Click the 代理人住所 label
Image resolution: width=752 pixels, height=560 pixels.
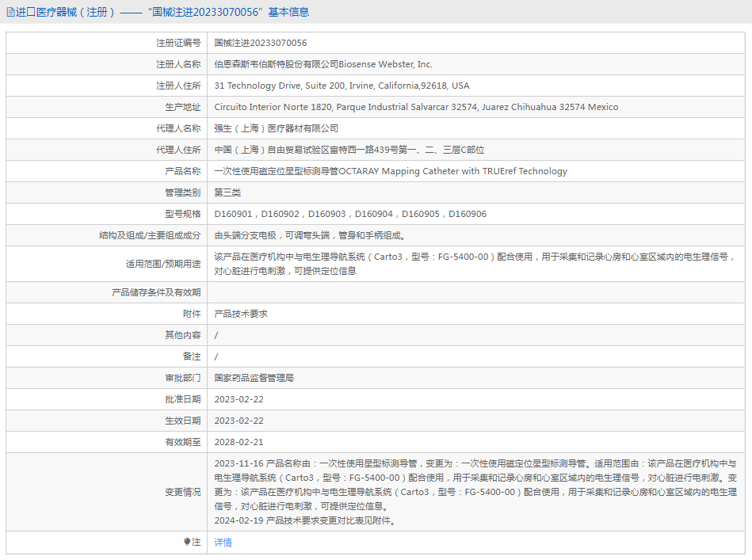point(178,150)
